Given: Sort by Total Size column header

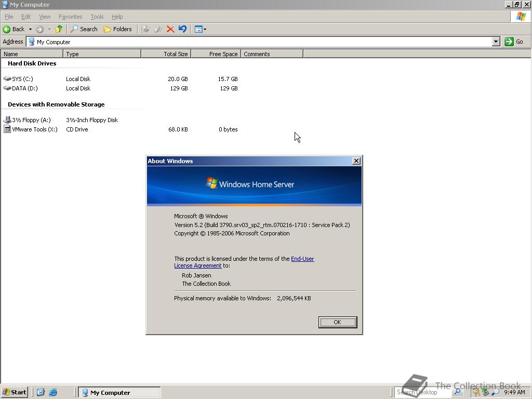Looking at the screenshot, I should [166, 54].
